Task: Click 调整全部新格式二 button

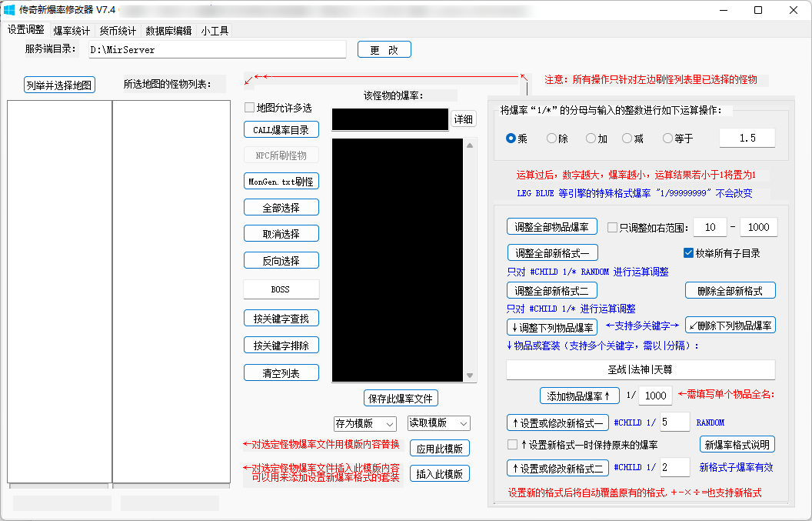Action: tap(551, 290)
